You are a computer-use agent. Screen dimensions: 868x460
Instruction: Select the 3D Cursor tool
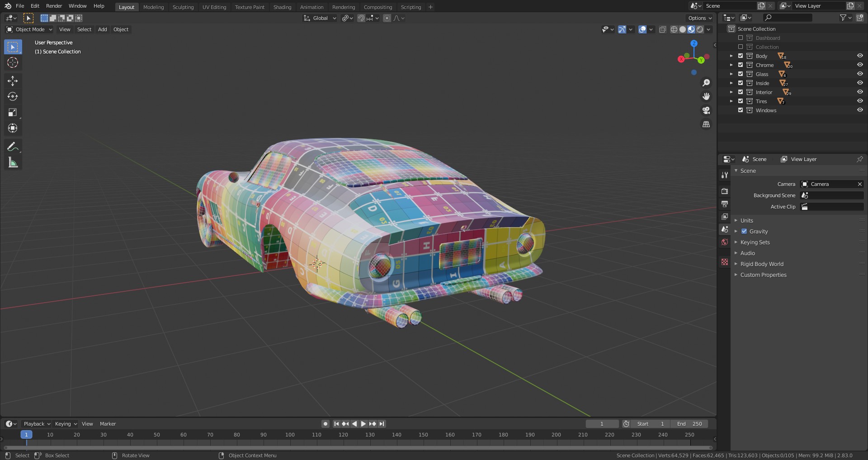coord(13,63)
